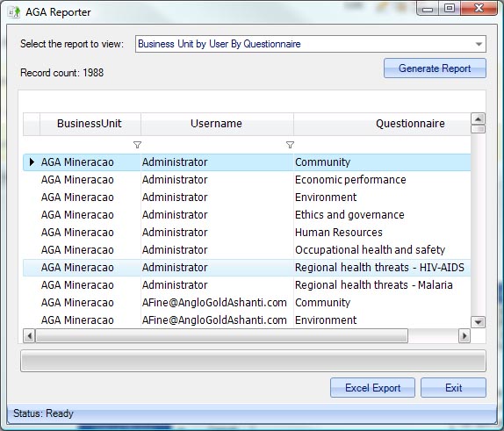Click the Exit button

pos(454,388)
